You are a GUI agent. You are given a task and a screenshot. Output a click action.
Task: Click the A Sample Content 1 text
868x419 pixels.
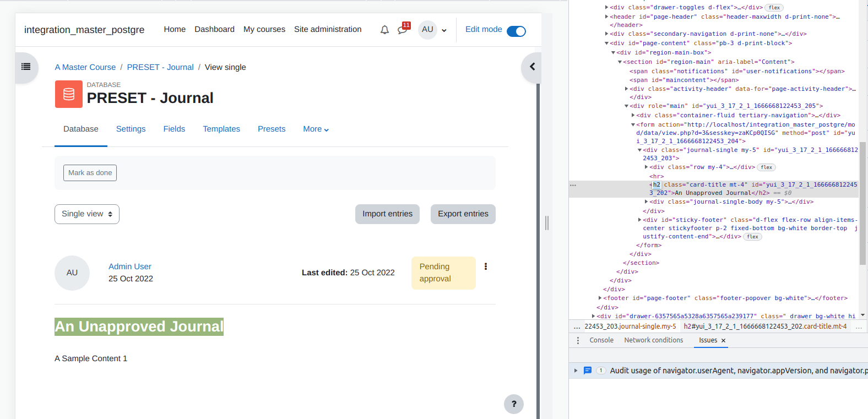[91, 358]
